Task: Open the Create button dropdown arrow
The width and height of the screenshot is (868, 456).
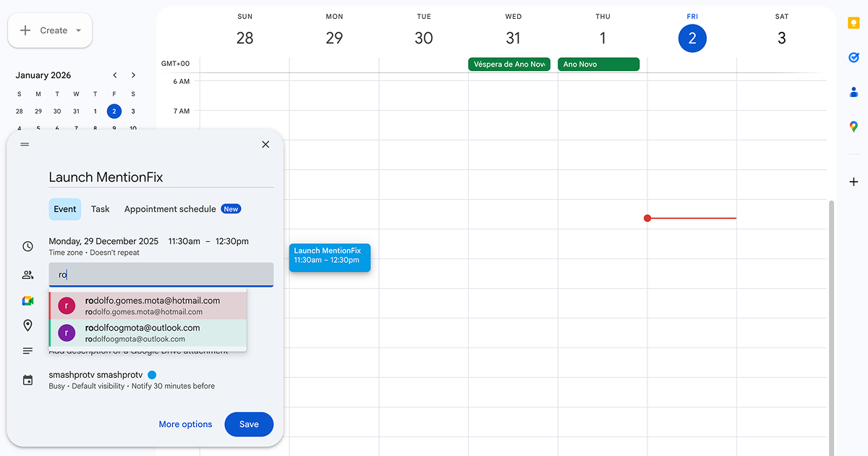Action: tap(78, 30)
